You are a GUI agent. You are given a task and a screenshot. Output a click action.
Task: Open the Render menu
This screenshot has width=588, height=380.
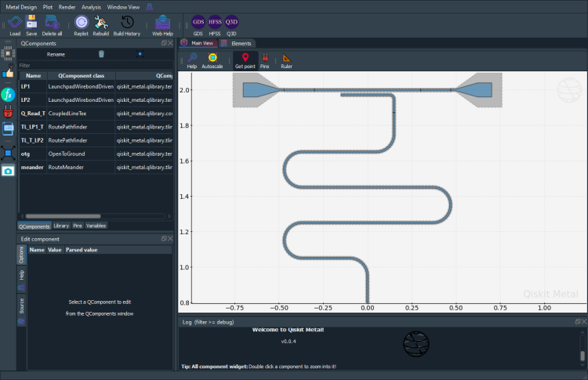67,7
